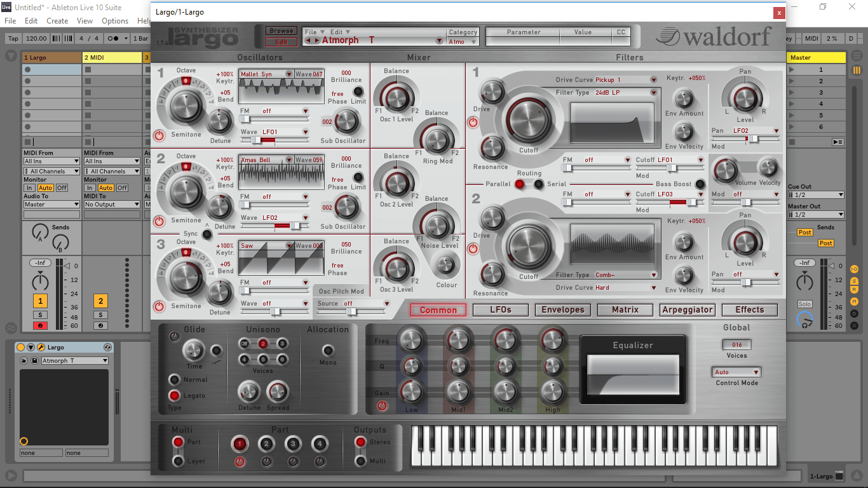The height and width of the screenshot is (488, 868).
Task: Set Unisono voices to 3
Action: tap(282, 343)
